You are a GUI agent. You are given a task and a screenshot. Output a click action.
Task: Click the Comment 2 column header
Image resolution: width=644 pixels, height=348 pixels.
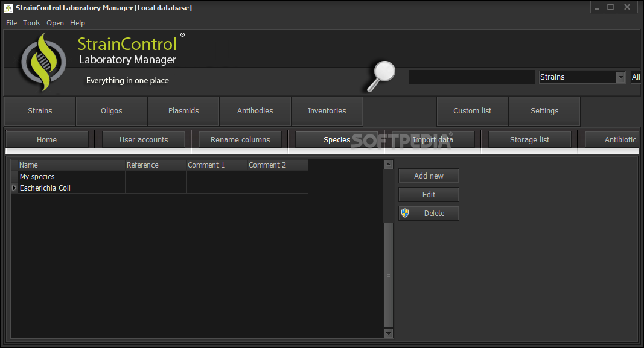pyautogui.click(x=278, y=165)
